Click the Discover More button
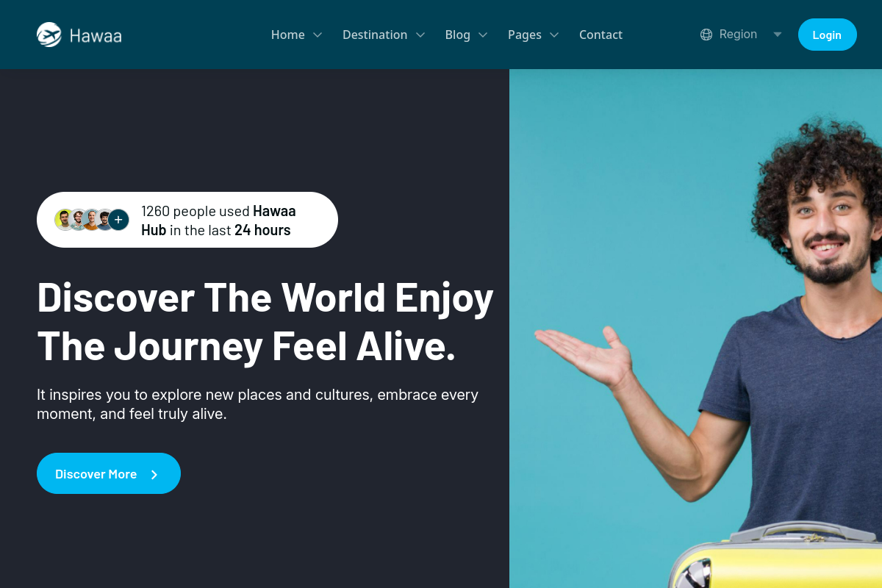The width and height of the screenshot is (882, 588). click(109, 473)
